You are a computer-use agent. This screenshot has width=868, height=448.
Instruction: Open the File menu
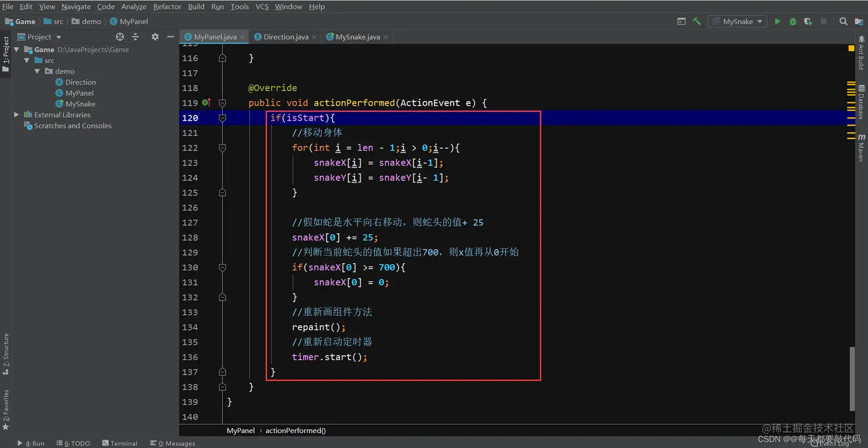[x=8, y=6]
